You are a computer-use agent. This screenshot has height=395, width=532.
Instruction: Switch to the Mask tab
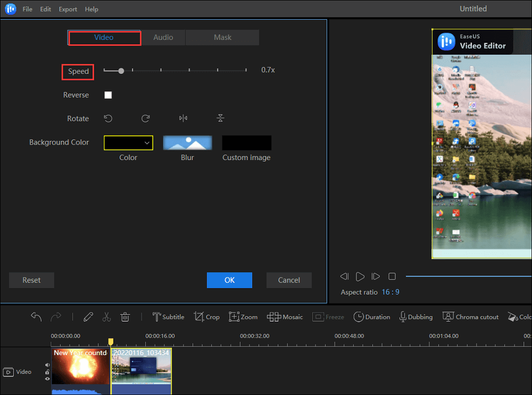222,38
